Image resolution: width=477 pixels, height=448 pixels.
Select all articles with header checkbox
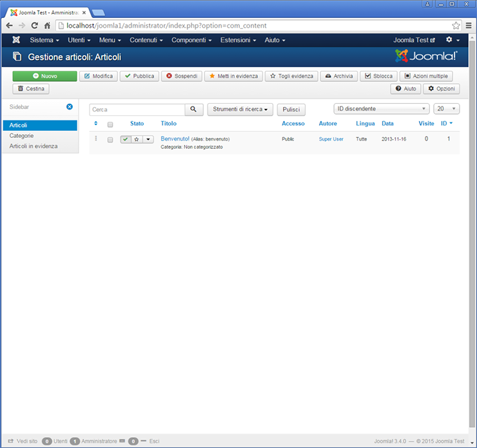pos(110,124)
